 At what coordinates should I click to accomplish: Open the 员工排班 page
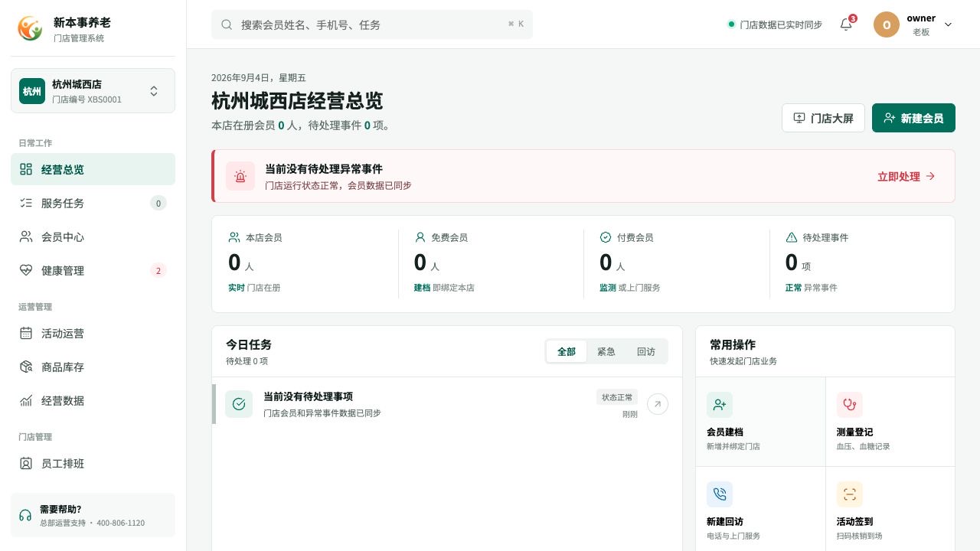[93, 463]
